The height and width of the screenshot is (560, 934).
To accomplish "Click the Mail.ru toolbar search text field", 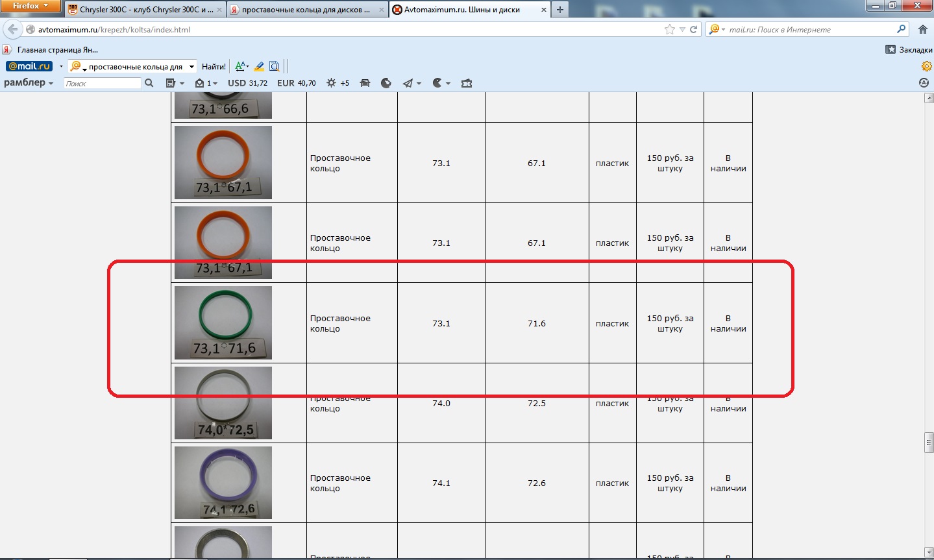I will [135, 66].
